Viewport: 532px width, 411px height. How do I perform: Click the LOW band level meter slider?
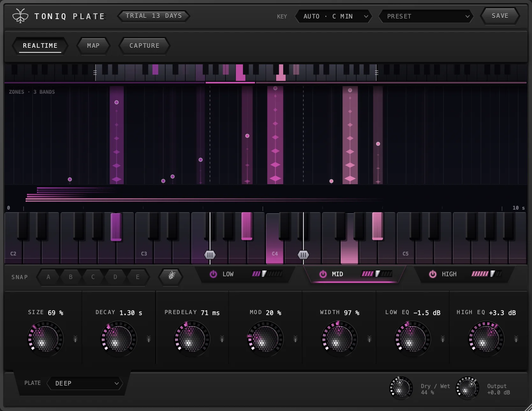click(267, 274)
